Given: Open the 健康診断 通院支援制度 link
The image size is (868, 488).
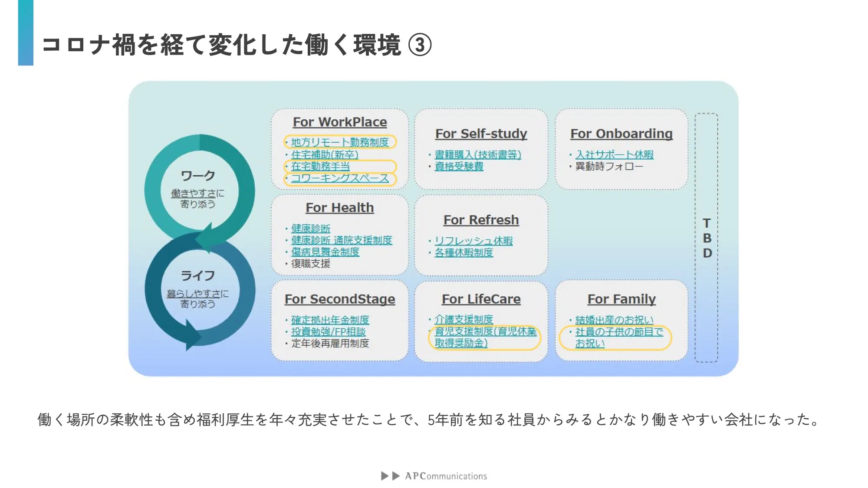Looking at the screenshot, I should [342, 240].
